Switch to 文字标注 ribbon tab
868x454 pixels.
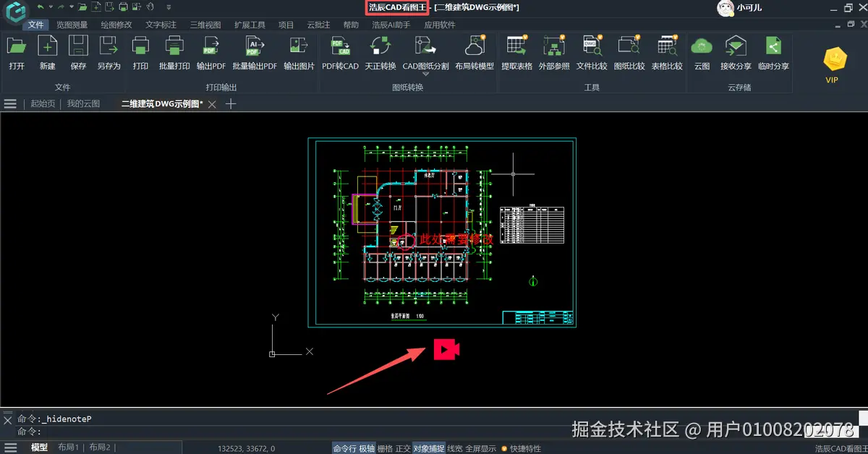tap(161, 25)
